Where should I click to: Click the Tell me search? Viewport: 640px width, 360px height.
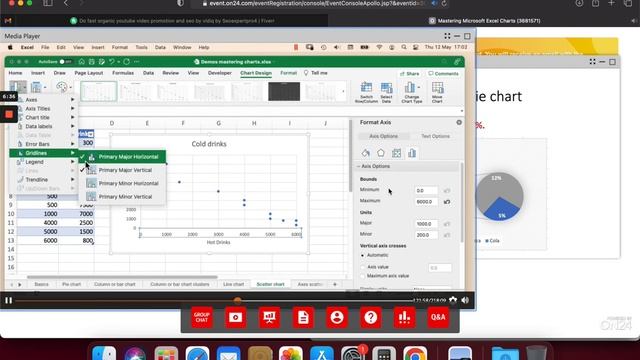coord(316,73)
